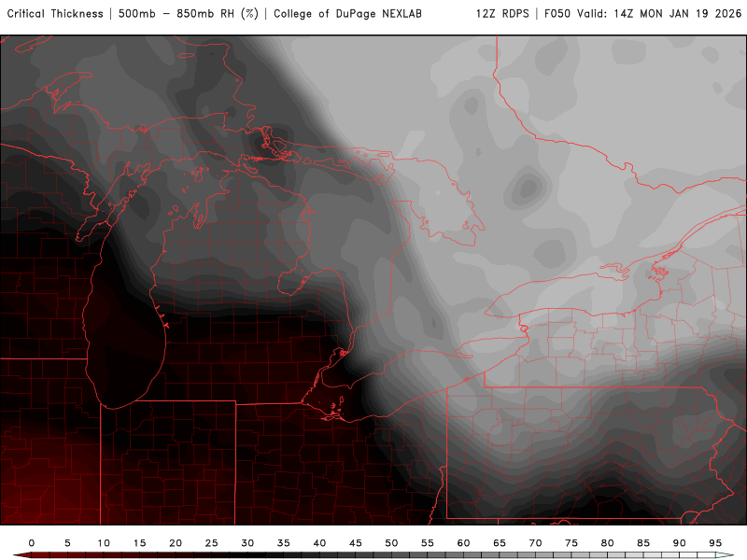Screen dimensions: 747x560
Task: Click the '70' color bar label
Action: click(x=535, y=543)
